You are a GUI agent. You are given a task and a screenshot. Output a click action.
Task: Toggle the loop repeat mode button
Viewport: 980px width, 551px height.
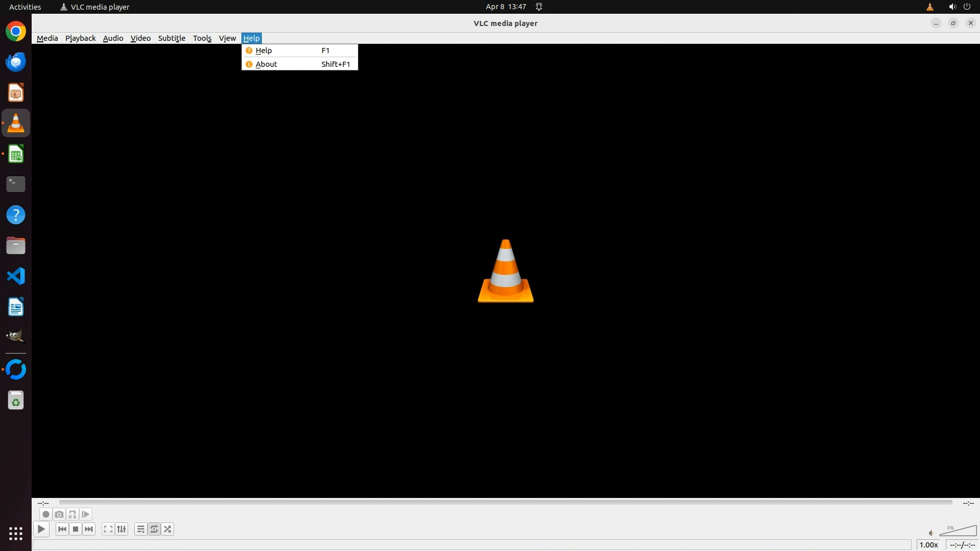point(154,529)
